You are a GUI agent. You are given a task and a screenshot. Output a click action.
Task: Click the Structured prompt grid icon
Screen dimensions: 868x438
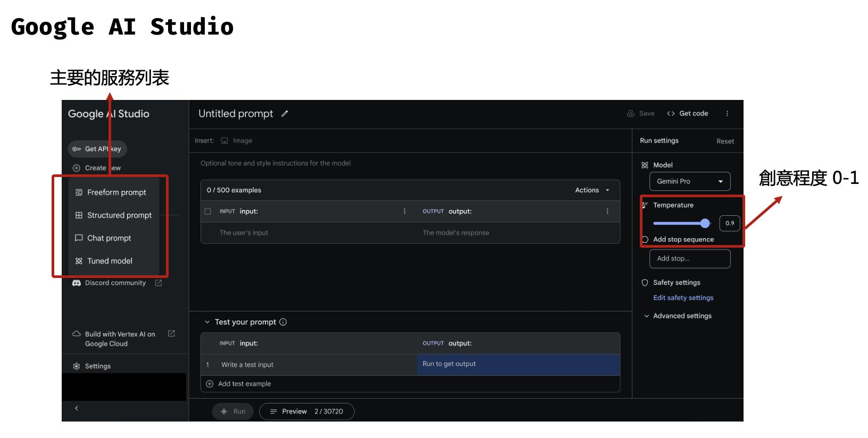pyautogui.click(x=79, y=215)
